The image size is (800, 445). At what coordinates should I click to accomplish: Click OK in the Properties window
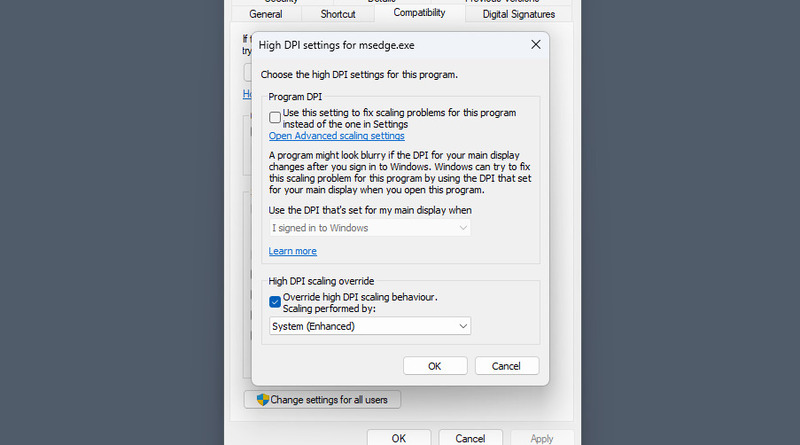click(399, 438)
